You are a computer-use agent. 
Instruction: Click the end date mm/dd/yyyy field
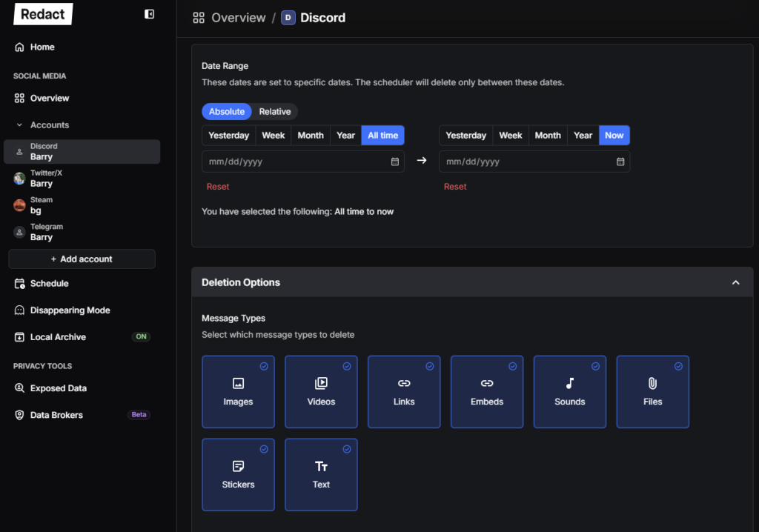[x=534, y=162]
